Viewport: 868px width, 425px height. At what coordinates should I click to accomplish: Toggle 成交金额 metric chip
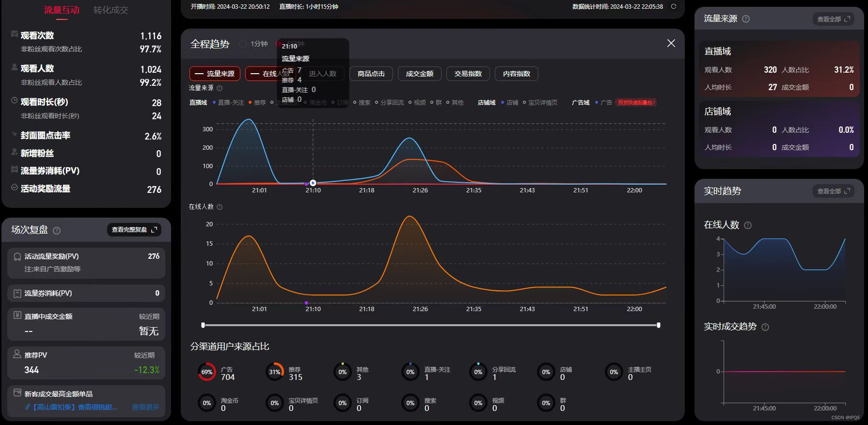[x=420, y=74]
